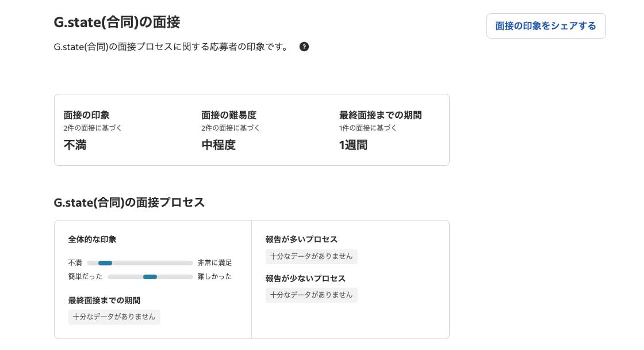644x350 pixels.
Task: Click the 報告が少ないプロセス heading
Action: click(305, 279)
